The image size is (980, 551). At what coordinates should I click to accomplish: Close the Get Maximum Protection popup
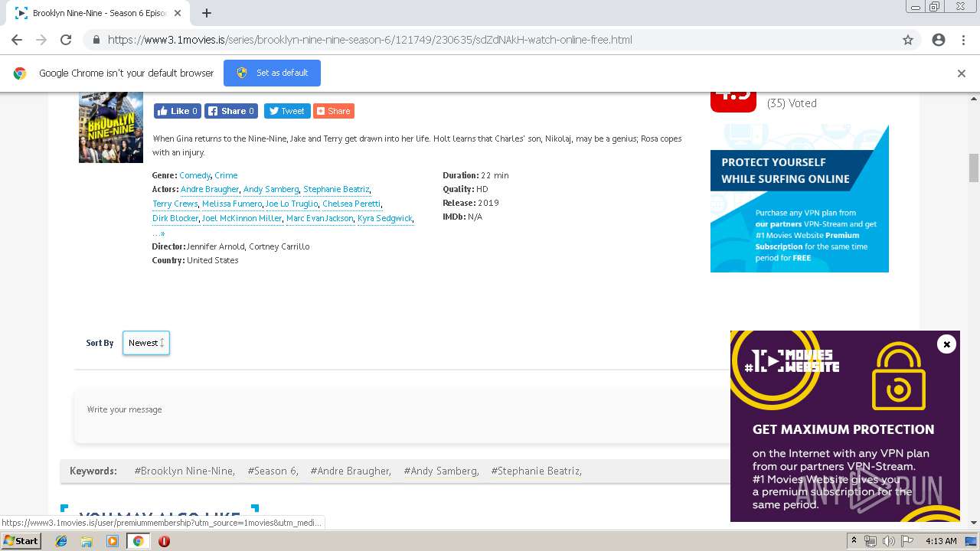click(x=946, y=344)
